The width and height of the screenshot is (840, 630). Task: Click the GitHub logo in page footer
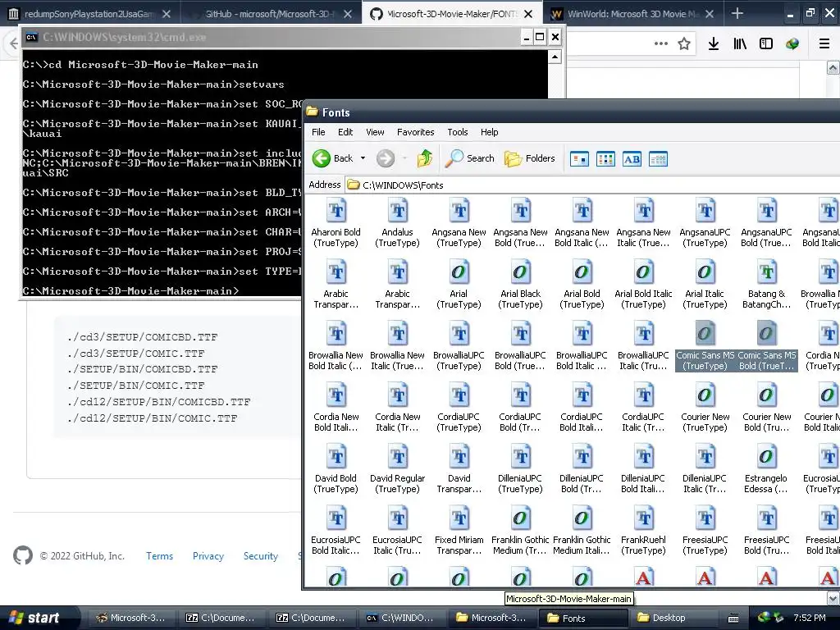click(23, 555)
